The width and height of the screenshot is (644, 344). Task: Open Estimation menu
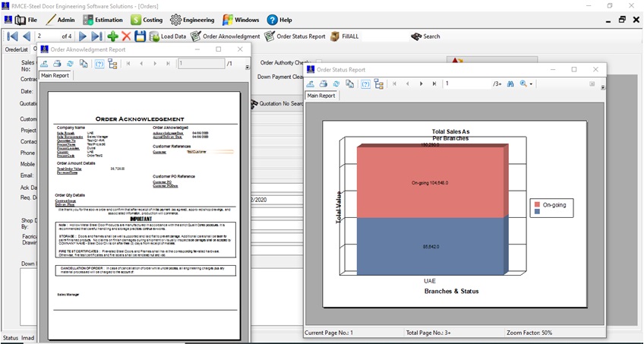(x=103, y=20)
